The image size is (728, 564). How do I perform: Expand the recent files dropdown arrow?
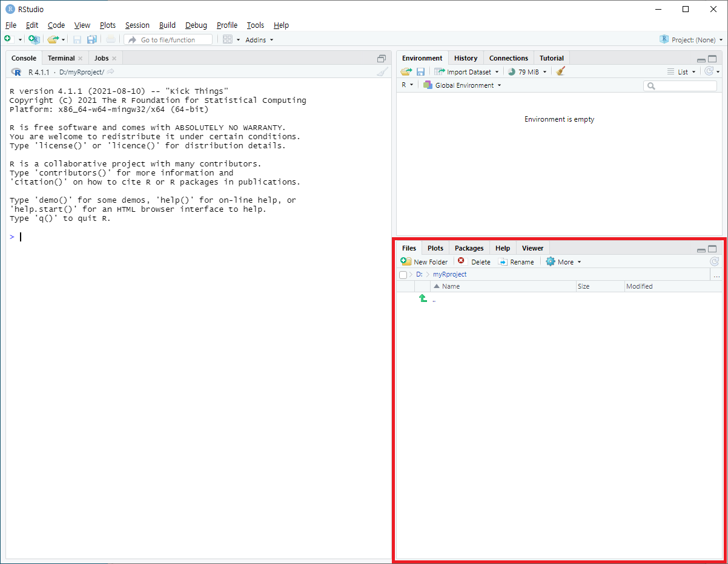pos(64,40)
